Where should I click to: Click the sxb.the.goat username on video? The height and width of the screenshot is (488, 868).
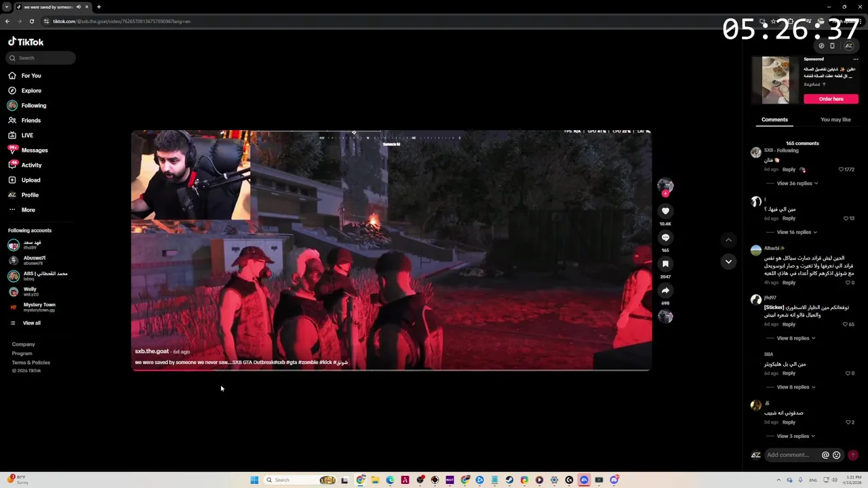[x=152, y=352]
